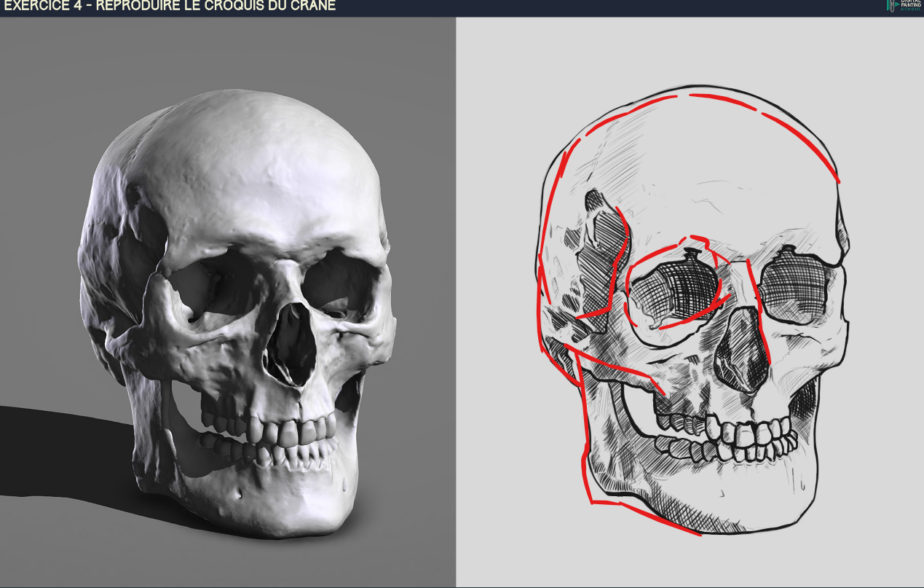Click the 'EXERCICE 4' title text

[40, 5]
